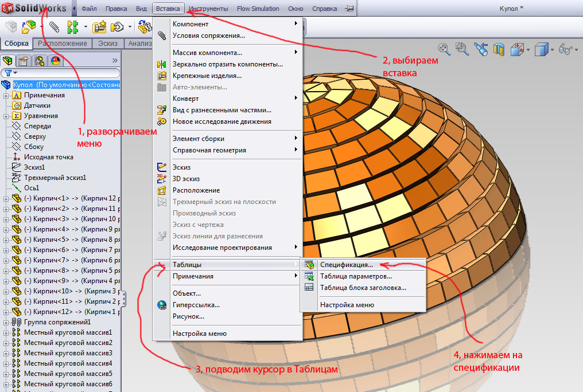Toggle the Section View icon
This screenshot has width=583, height=392.
coord(499,49)
